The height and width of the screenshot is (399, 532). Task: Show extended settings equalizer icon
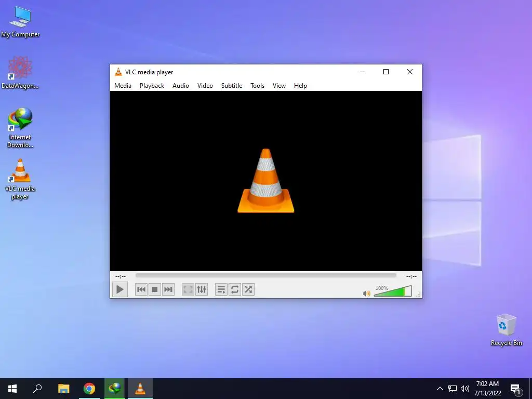pos(202,289)
